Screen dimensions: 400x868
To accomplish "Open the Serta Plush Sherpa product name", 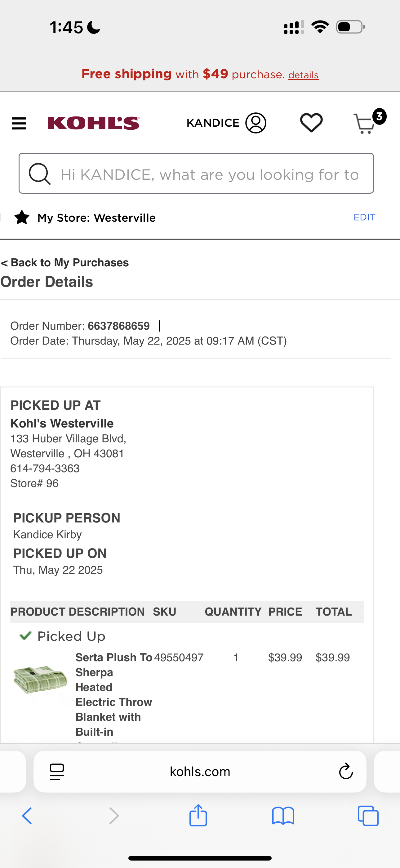I will [114, 694].
